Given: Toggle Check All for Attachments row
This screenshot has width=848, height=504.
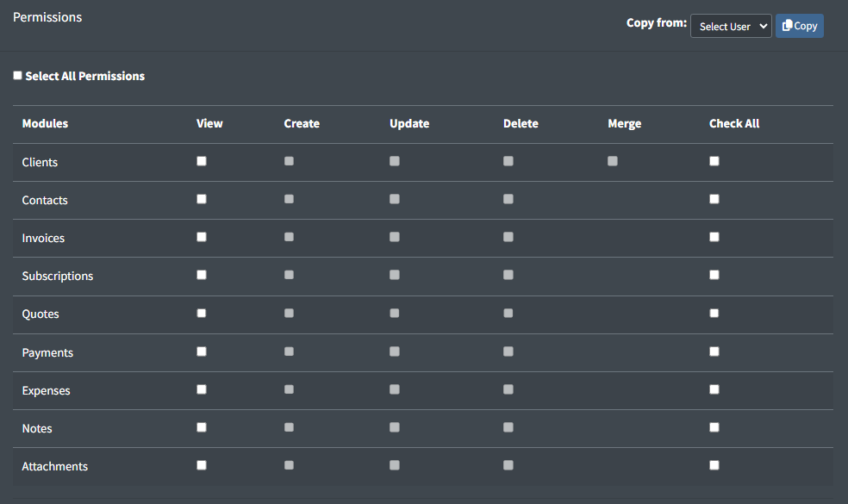Looking at the screenshot, I should [714, 464].
